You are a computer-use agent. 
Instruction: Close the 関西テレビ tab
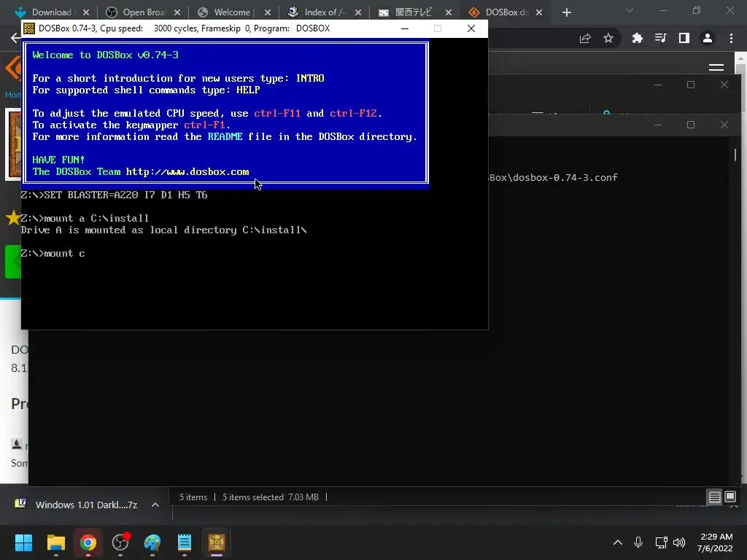[x=449, y=12]
